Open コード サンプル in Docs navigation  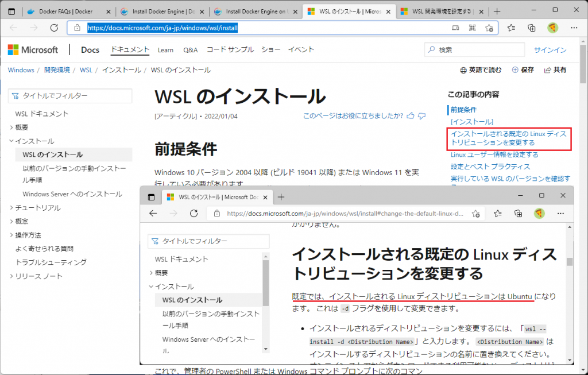[x=230, y=49]
